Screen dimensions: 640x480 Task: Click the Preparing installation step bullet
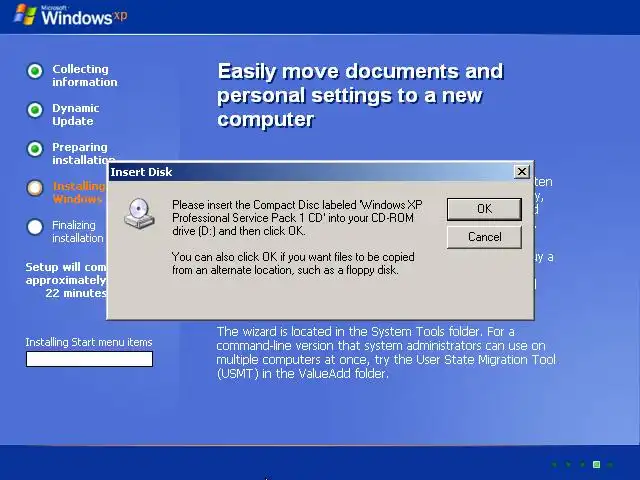(35, 149)
